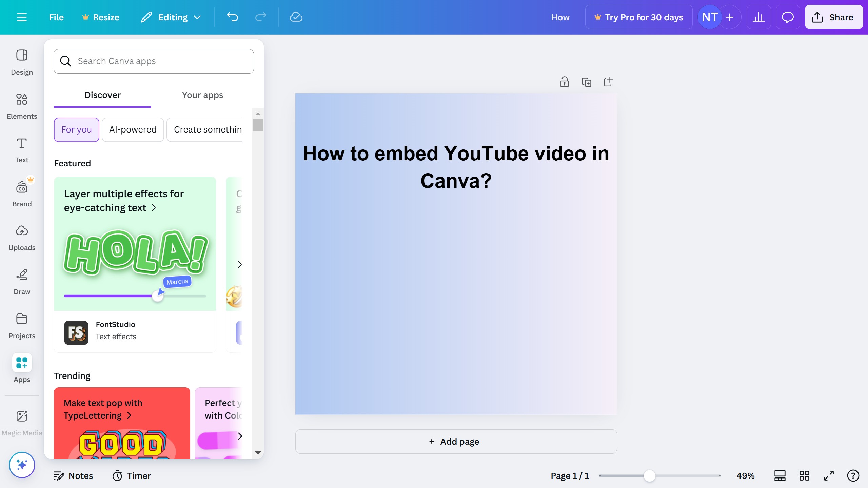This screenshot has height=488, width=868.
Task: Open the Elements panel in sidebar
Action: [x=22, y=106]
